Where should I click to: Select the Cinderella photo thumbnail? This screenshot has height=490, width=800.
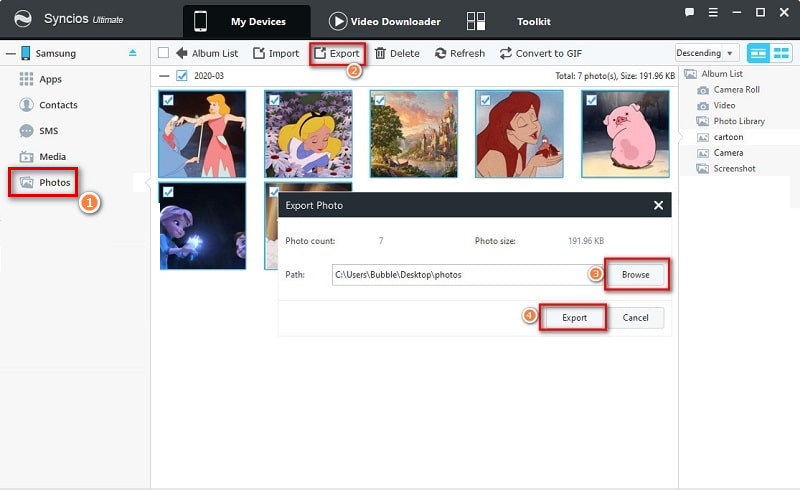[x=202, y=134]
